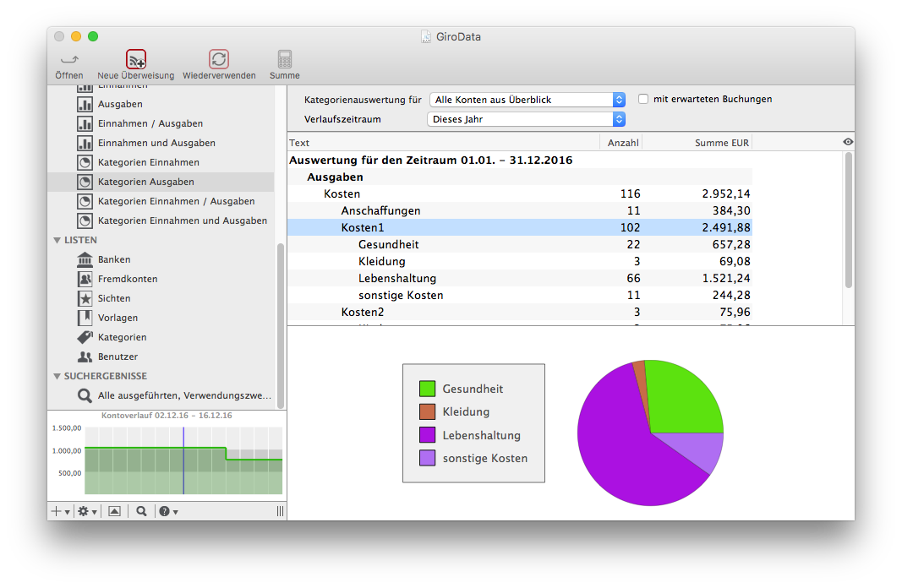The image size is (902, 588).
Task: Click the Wiederverwenden toolbar icon
Action: click(x=219, y=59)
